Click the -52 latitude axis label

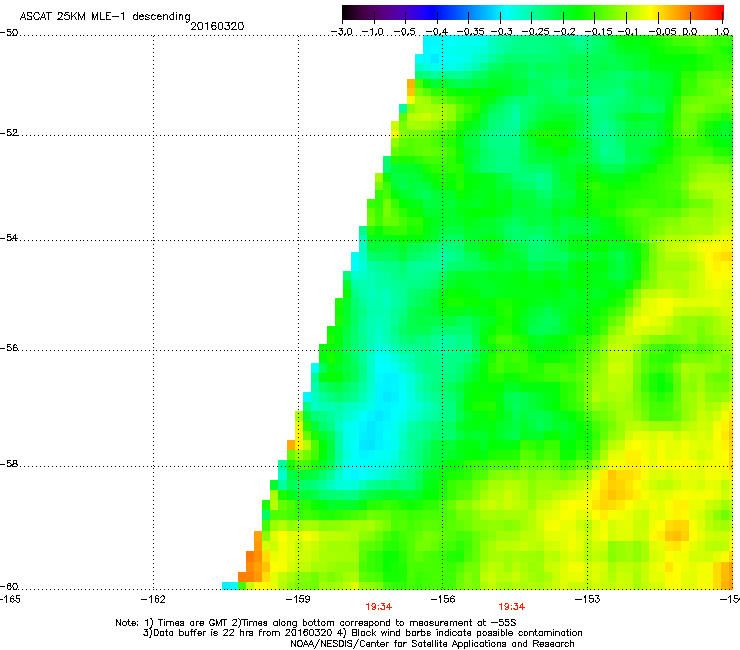(8, 133)
